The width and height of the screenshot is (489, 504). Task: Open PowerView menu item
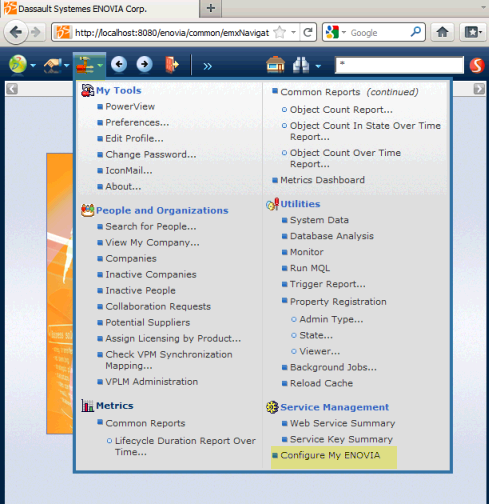point(130,106)
